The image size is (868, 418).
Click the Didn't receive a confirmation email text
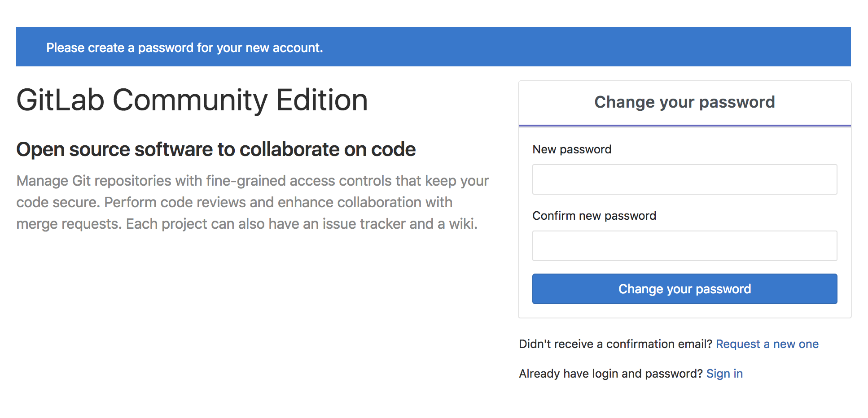click(615, 344)
